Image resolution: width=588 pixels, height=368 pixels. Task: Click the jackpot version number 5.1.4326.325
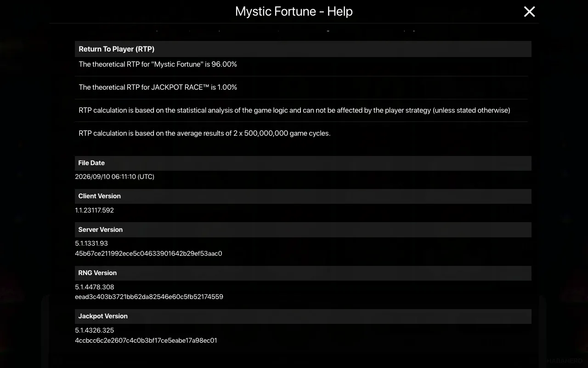(x=95, y=330)
